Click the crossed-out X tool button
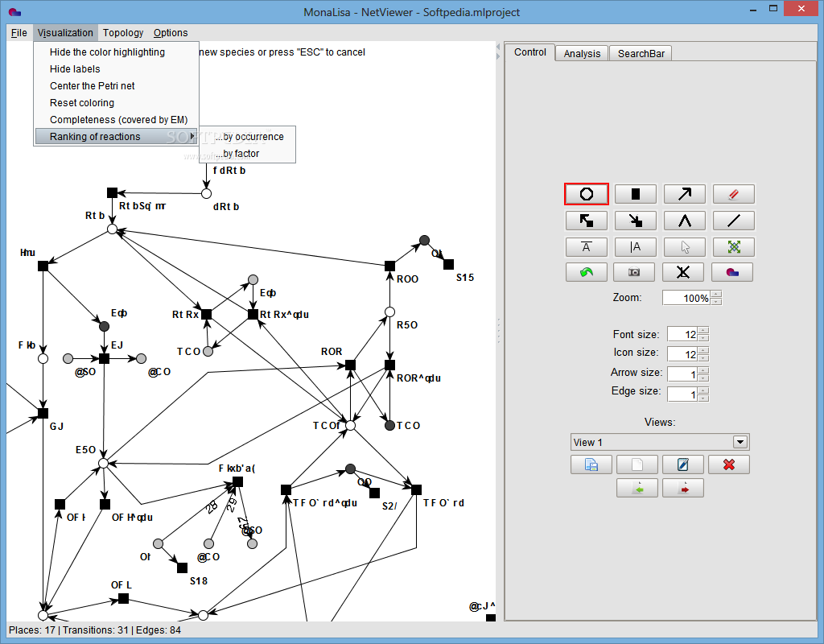 tap(683, 272)
